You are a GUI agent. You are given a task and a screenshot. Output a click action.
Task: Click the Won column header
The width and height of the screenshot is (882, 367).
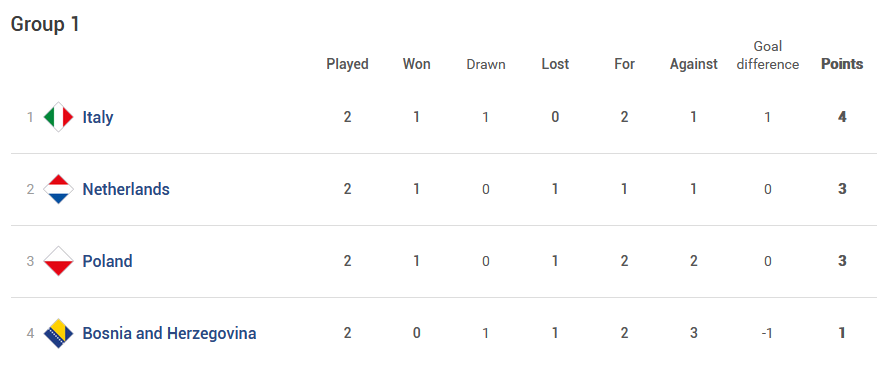pyautogui.click(x=417, y=64)
